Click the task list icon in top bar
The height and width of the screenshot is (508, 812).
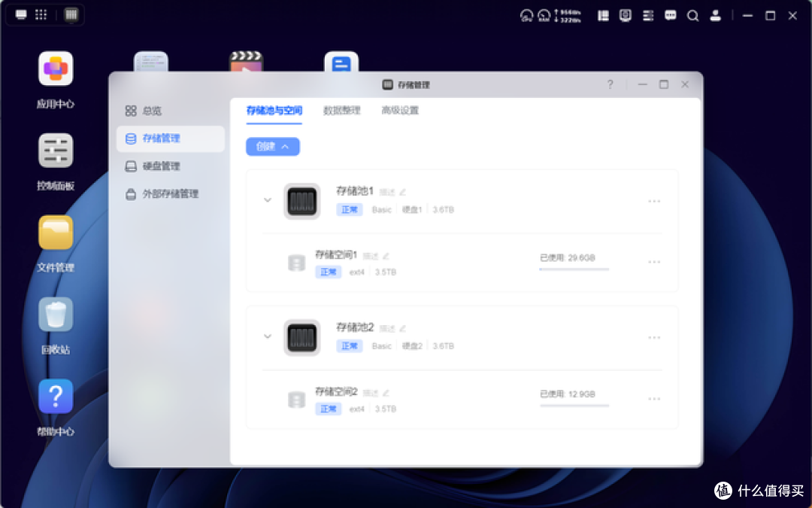pos(648,16)
